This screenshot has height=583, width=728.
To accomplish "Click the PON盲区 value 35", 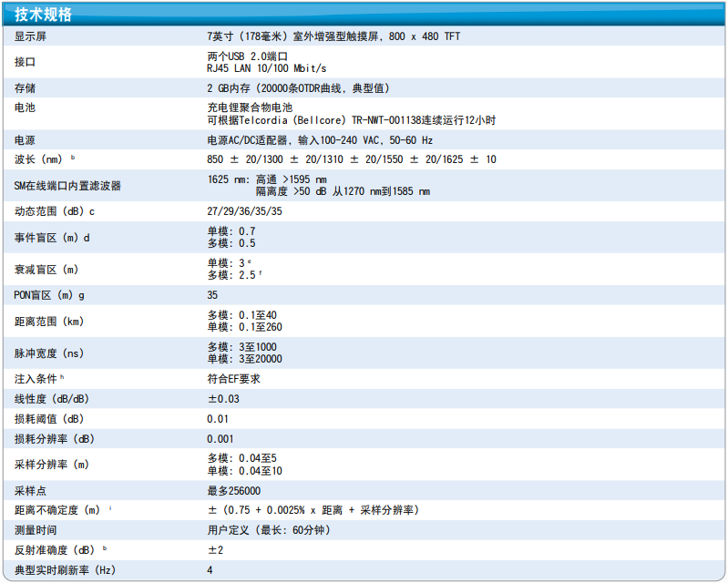I will point(213,295).
